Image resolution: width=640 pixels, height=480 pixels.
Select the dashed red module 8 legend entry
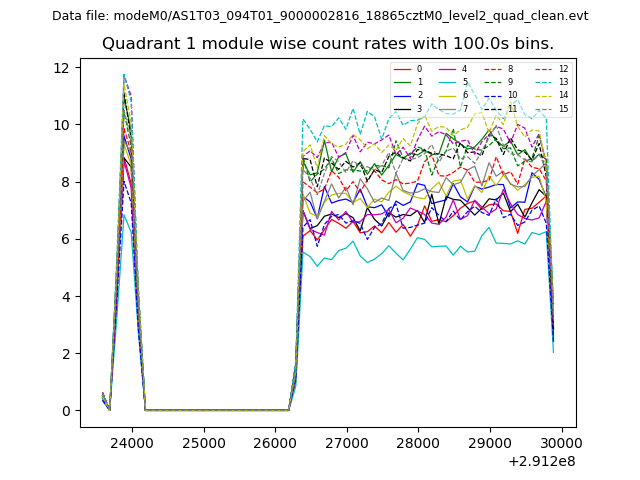point(493,69)
